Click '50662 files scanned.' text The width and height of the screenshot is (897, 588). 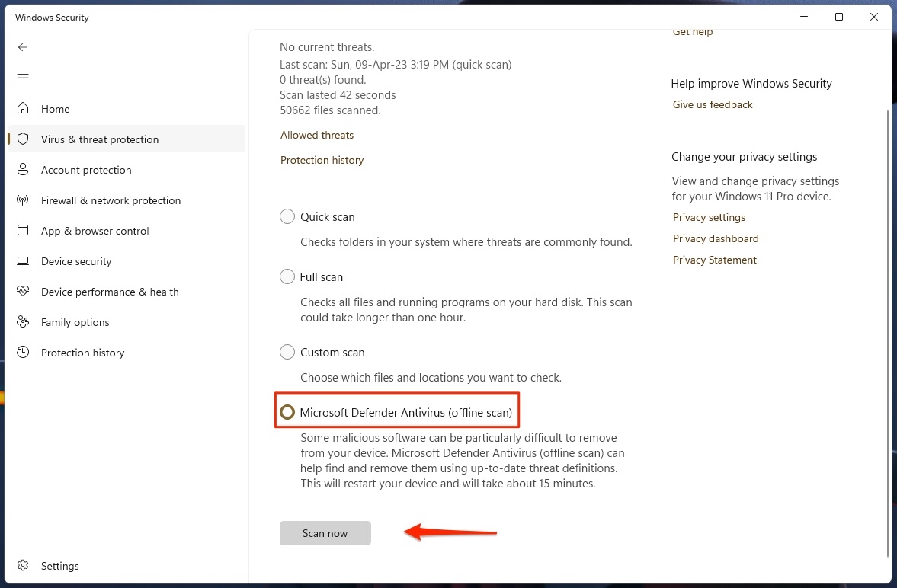pos(330,110)
